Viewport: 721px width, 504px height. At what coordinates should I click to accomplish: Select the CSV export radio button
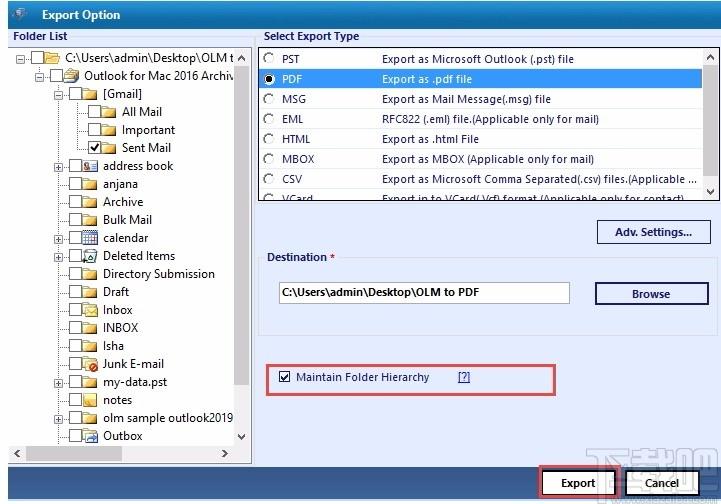click(x=269, y=178)
